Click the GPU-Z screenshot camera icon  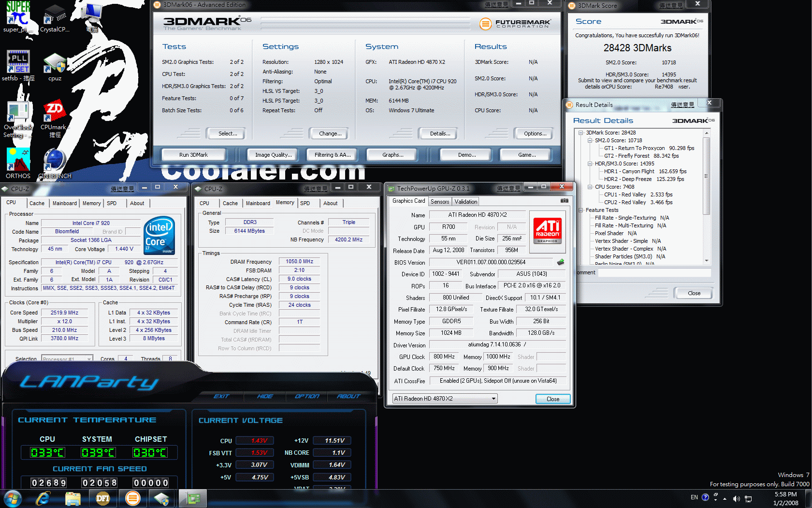564,201
